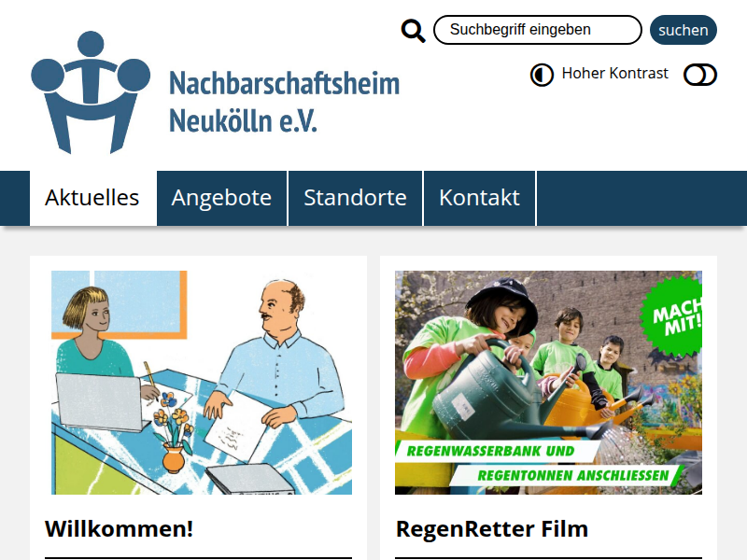Click the empty dark navigation bar area

(x=641, y=198)
